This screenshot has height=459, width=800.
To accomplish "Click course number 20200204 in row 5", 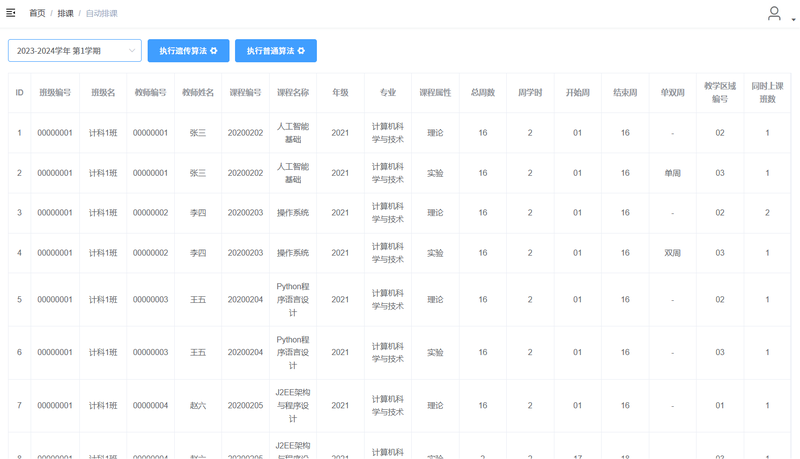I will 245,300.
